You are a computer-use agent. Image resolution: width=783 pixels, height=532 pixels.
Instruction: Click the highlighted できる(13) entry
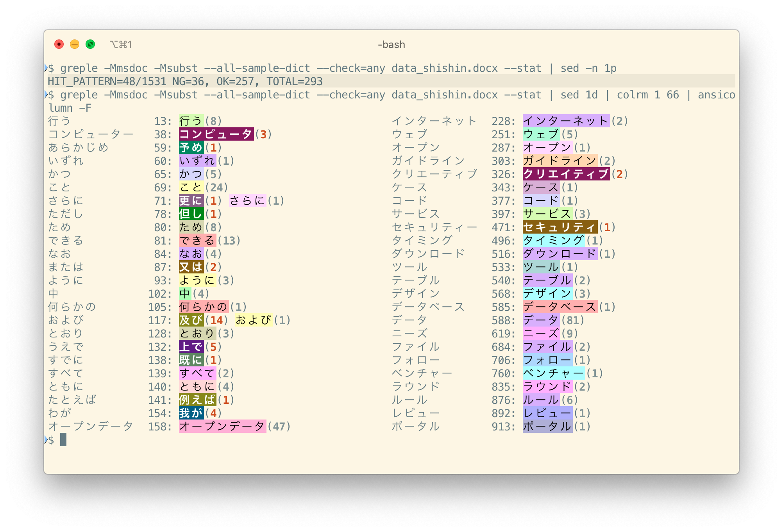click(x=197, y=241)
